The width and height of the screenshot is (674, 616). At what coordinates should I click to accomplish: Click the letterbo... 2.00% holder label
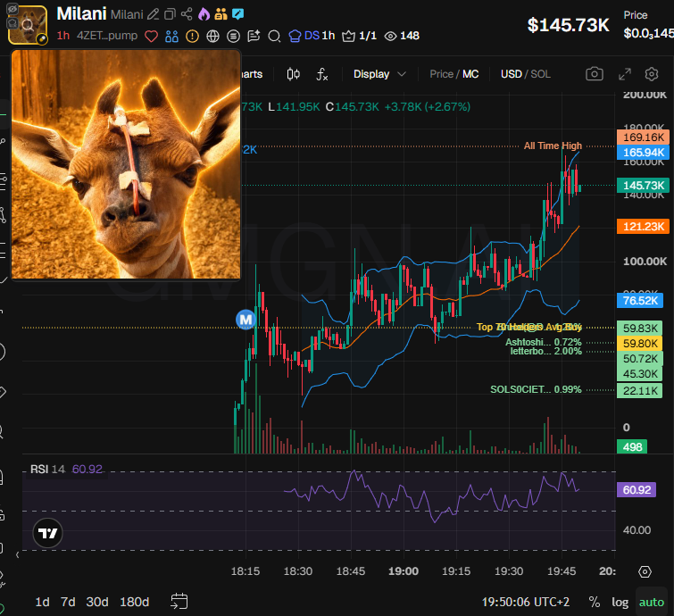tap(546, 351)
